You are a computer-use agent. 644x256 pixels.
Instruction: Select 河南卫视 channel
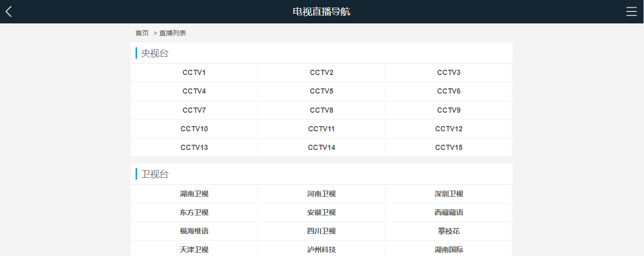click(x=321, y=194)
